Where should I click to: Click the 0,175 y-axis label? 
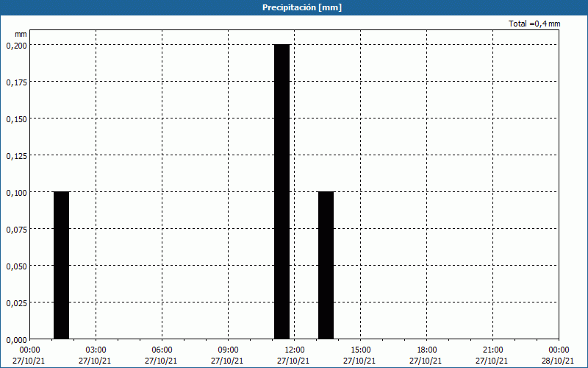tap(16, 82)
